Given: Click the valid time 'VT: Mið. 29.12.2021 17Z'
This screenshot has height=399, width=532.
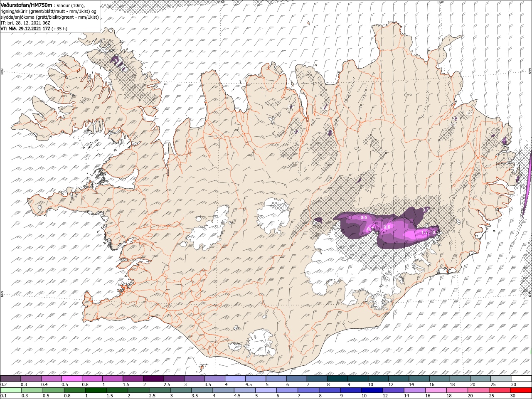Looking at the screenshot, I should 26,29.
